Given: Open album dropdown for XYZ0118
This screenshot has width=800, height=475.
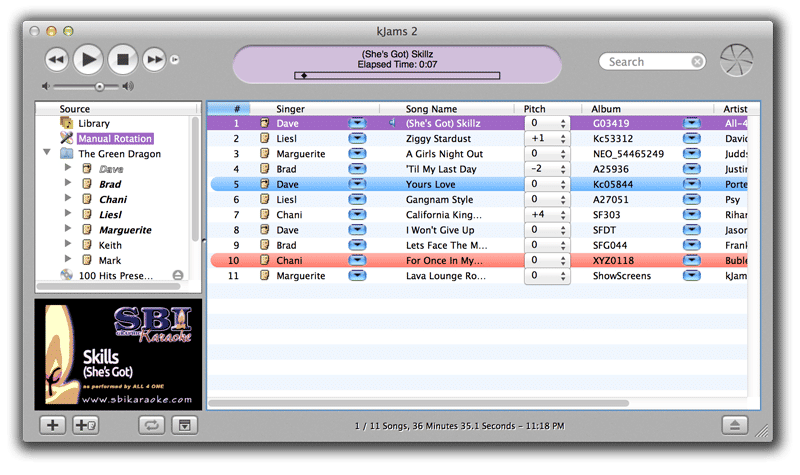Looking at the screenshot, I should (x=692, y=260).
